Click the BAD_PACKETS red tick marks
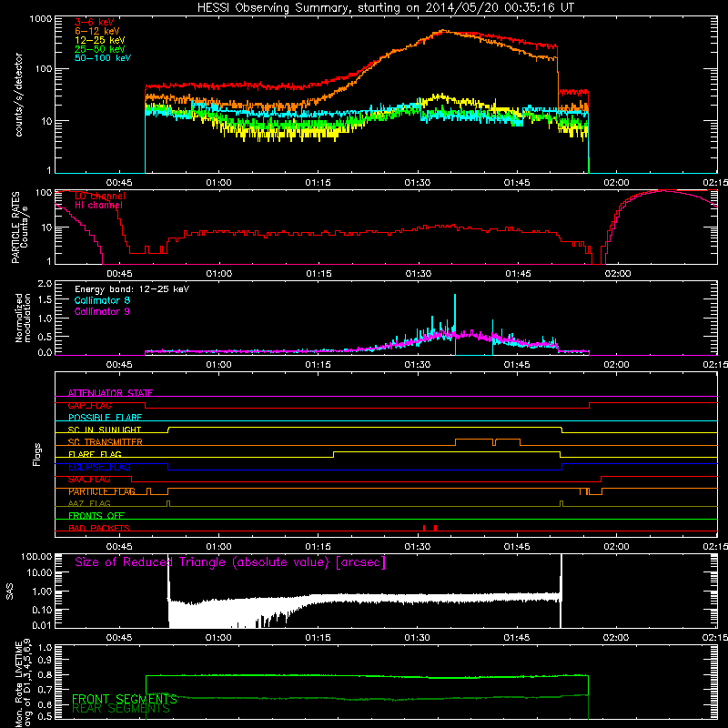Image resolution: width=728 pixels, height=728 pixels. coord(430,528)
